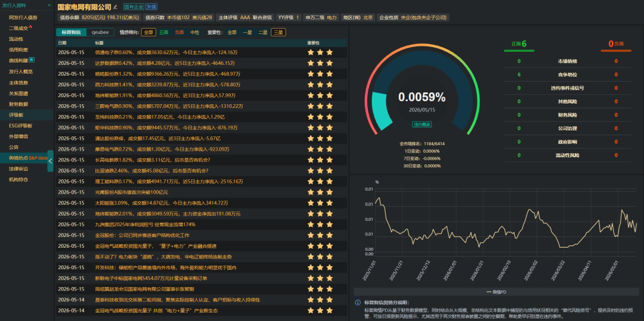Viewport: 644px width, 321px height.
Task: Filter news by 负面 sentiment
Action: click(179, 32)
